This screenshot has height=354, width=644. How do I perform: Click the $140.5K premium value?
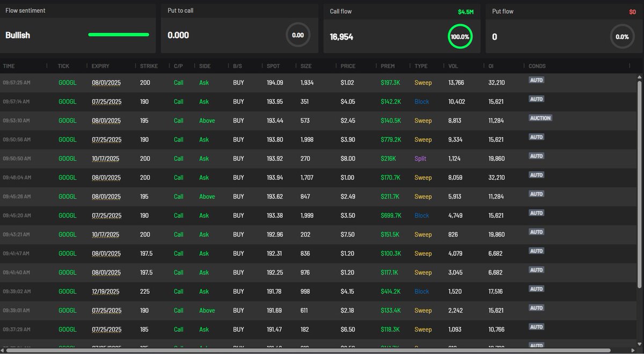391,121
